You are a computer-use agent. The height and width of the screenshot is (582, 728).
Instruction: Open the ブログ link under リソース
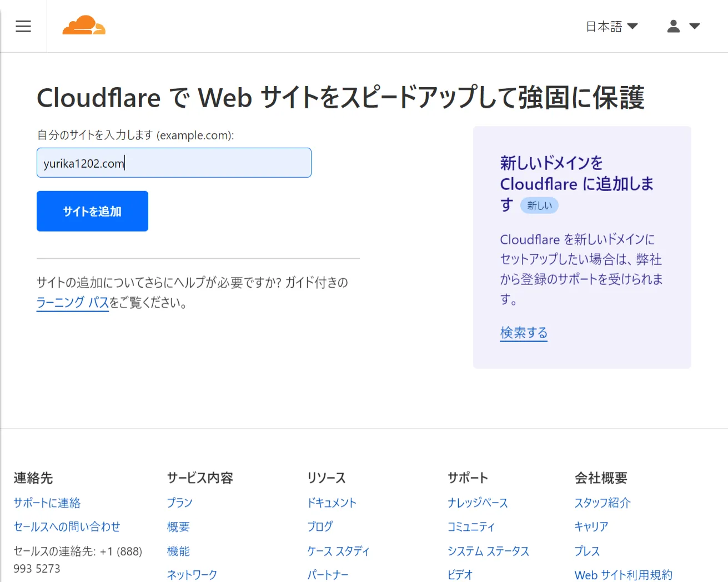320,526
